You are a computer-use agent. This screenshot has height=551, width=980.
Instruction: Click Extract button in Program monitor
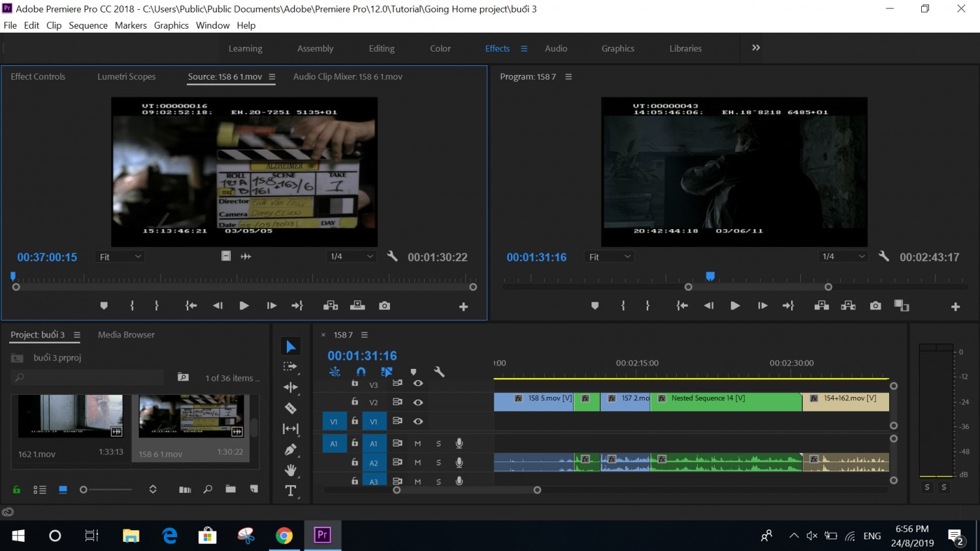pos(848,306)
